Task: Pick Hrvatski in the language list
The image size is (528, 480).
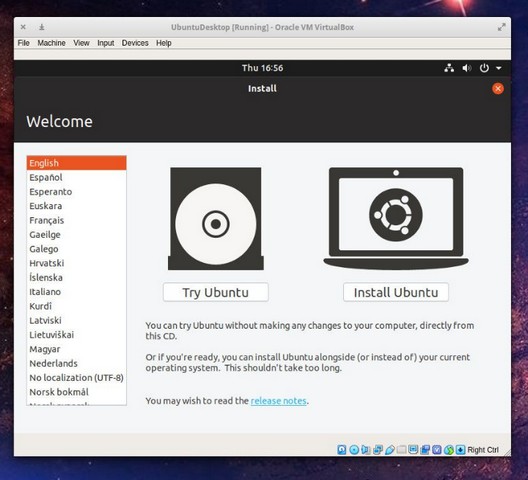Action: (76, 263)
